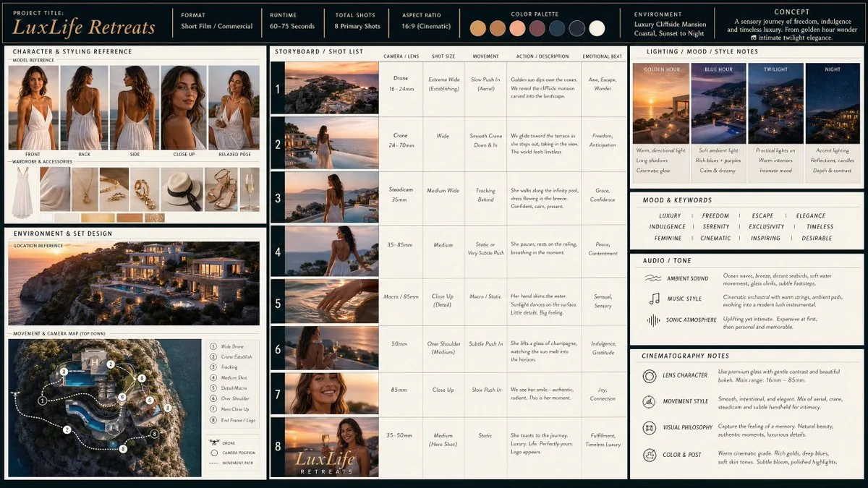The width and height of the screenshot is (868, 488).
Task: Open the Blue Hour lighting reference image
Action: tap(719, 103)
